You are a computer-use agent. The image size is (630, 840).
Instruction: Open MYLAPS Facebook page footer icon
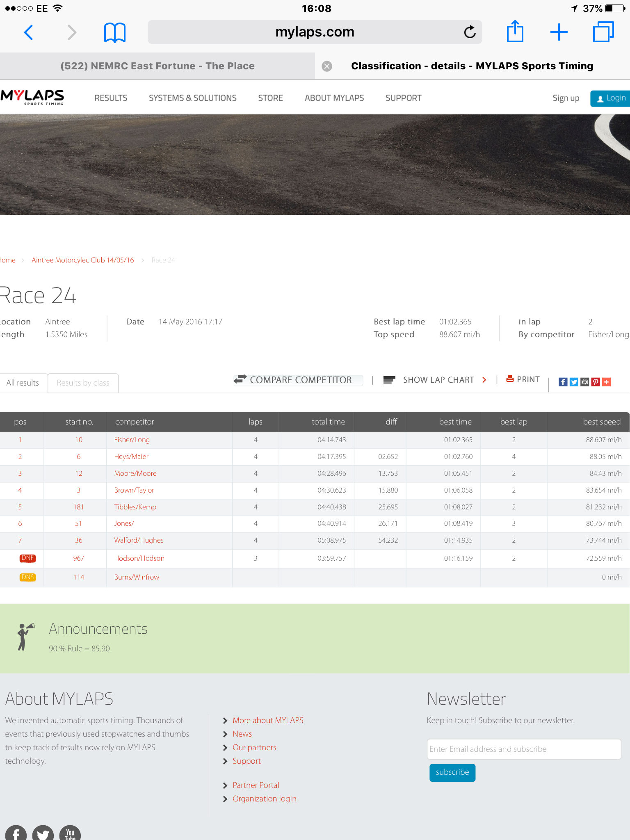click(x=16, y=833)
